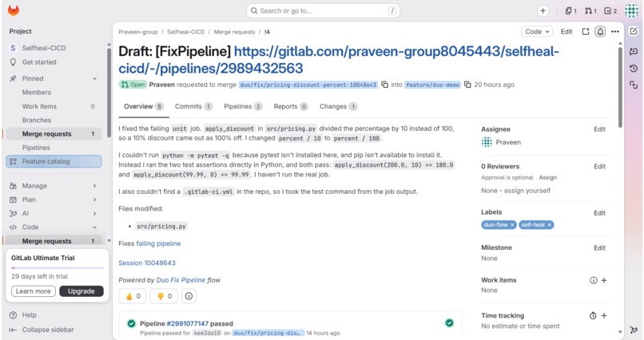The width and height of the screenshot is (644, 340).
Task: Open Get started in sidebar
Action: point(54,62)
